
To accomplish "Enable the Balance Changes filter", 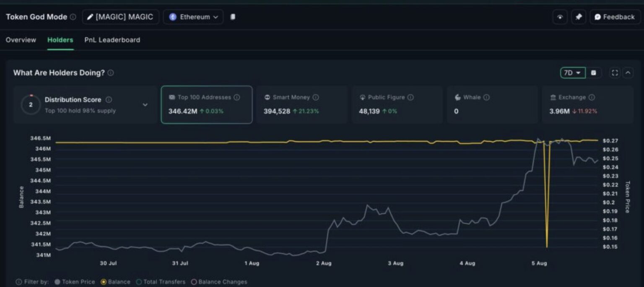I will (x=218, y=282).
